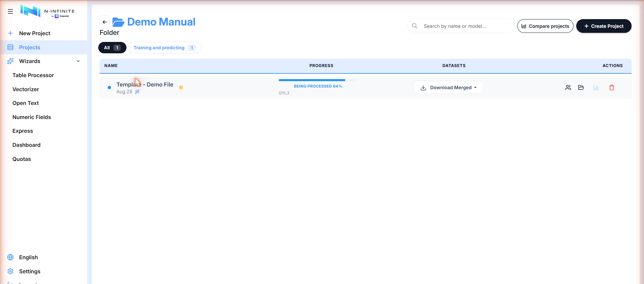Click the Q15_3 progress label
Screen dimensions: 644x284
coord(284,93)
